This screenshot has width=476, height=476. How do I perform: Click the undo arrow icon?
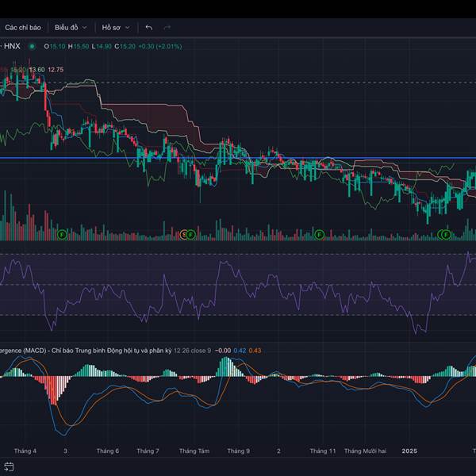(149, 27)
